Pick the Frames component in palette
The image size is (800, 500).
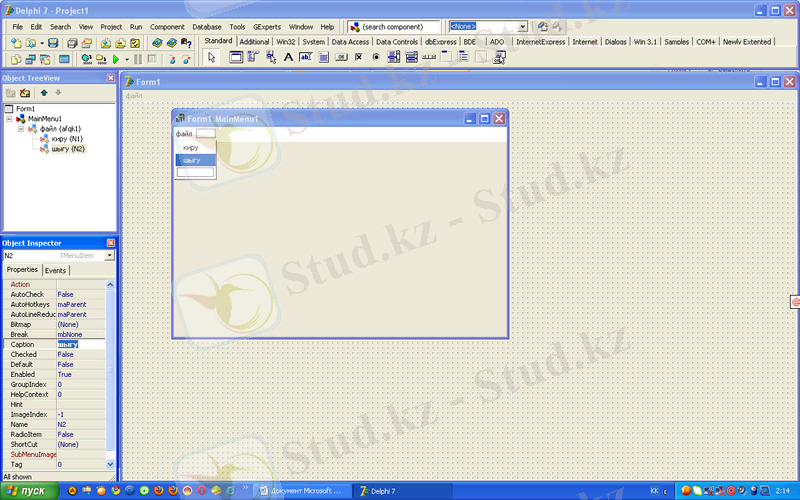(x=236, y=57)
